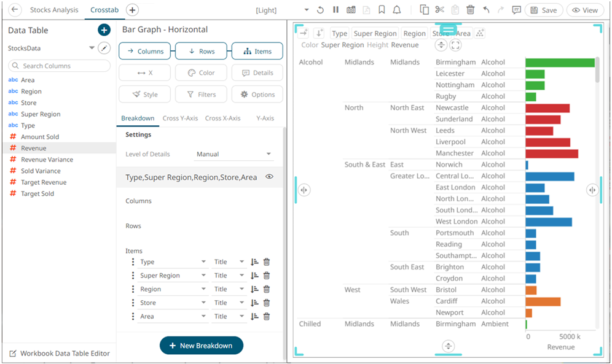Open the Rows variable button
The width and height of the screenshot is (612, 364).
point(201,51)
